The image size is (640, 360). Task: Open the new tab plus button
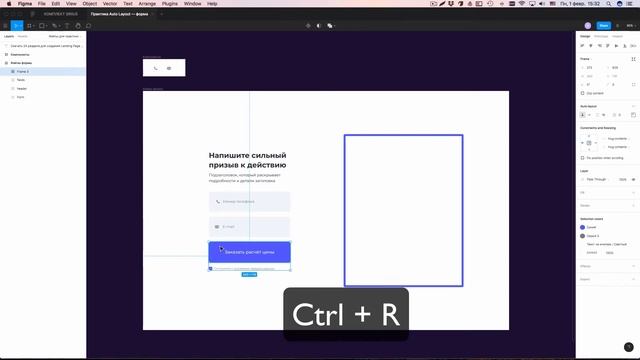pyautogui.click(x=162, y=14)
